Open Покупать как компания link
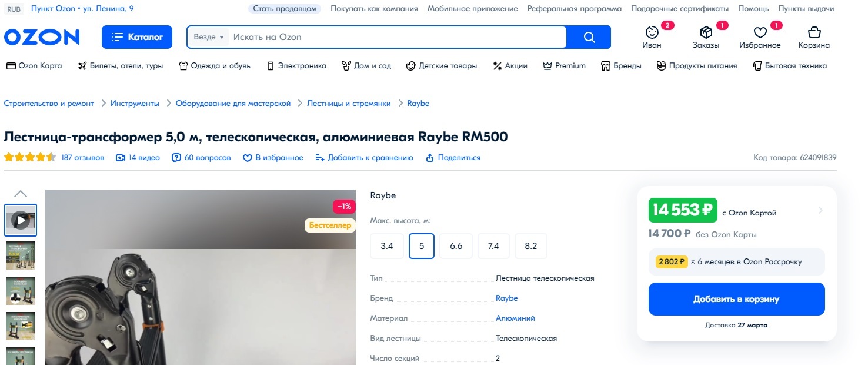 pos(374,9)
